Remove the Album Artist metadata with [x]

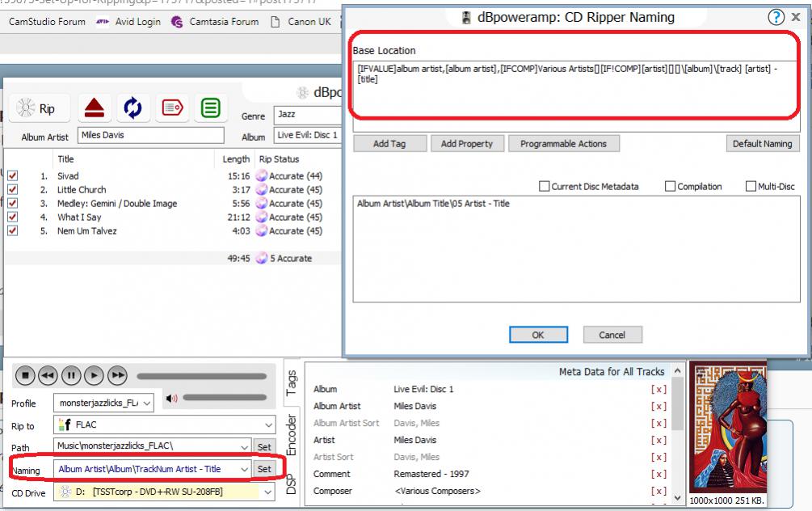(x=658, y=407)
